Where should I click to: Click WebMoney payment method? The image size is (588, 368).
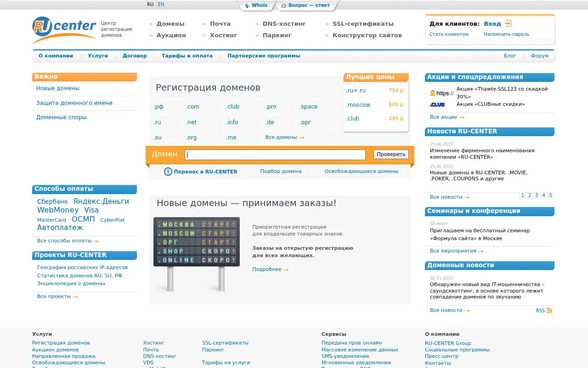pos(58,210)
